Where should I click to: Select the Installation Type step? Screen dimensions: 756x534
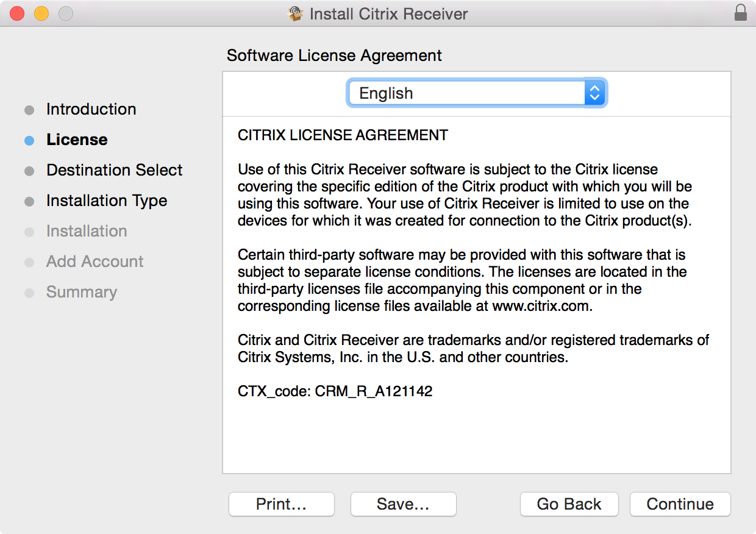click(106, 201)
